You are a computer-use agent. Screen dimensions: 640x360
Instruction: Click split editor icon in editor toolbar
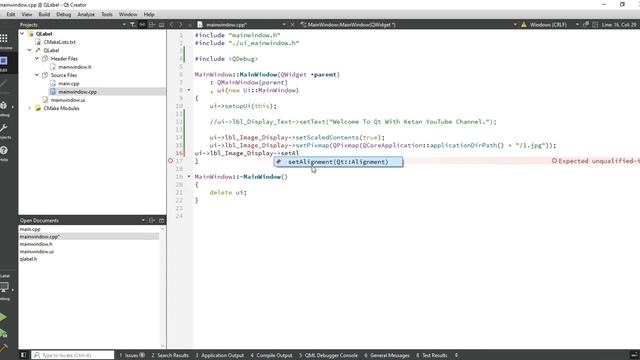(x=595, y=24)
